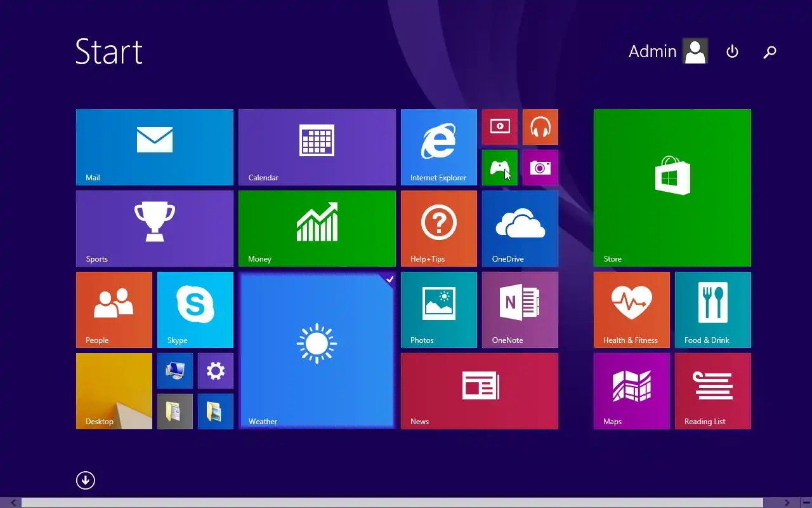The image size is (812, 508).
Task: Launch Internet Explorer tile
Action: pos(439,147)
